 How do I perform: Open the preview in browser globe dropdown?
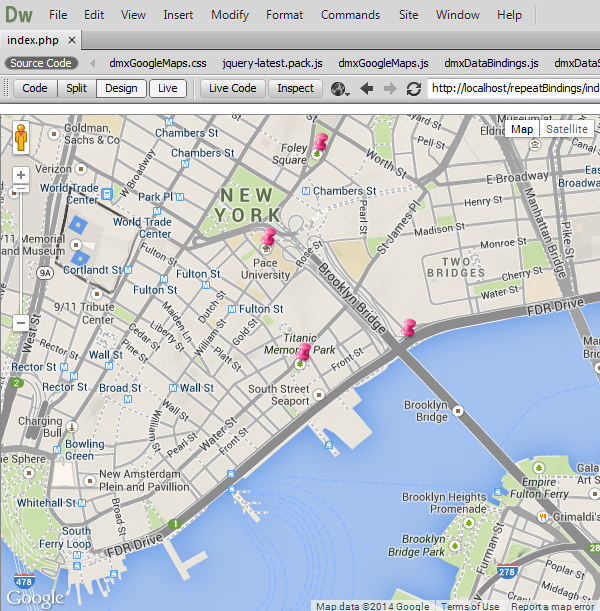pos(340,89)
